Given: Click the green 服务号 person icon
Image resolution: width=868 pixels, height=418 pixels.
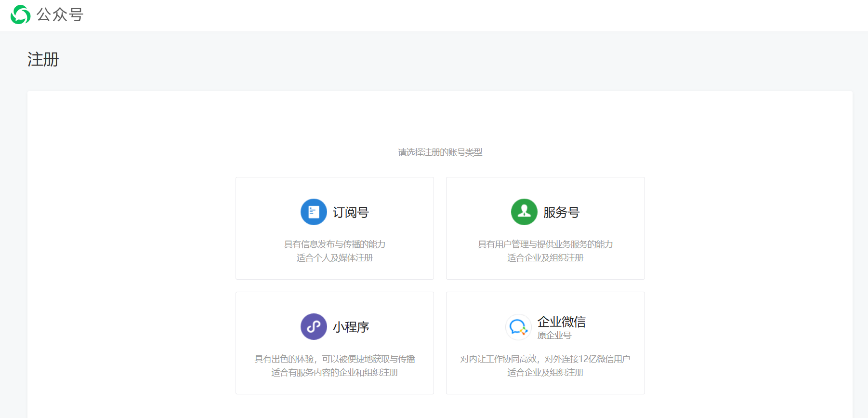Looking at the screenshot, I should (524, 212).
